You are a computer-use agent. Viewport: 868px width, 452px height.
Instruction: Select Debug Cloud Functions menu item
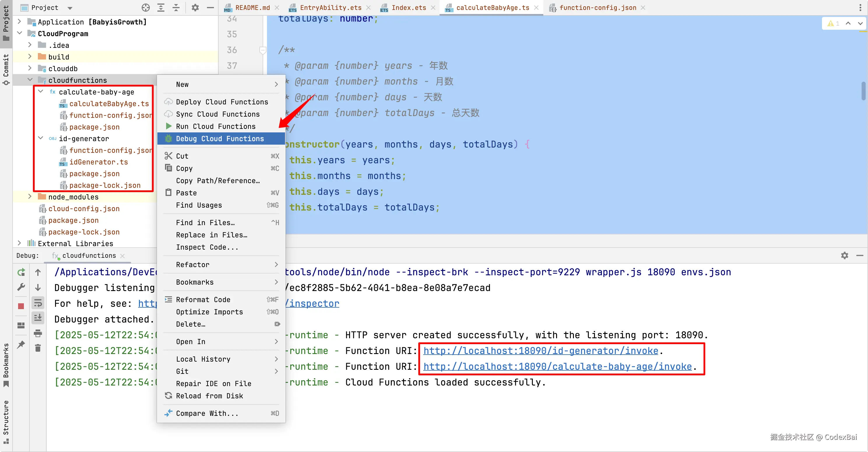click(x=220, y=139)
